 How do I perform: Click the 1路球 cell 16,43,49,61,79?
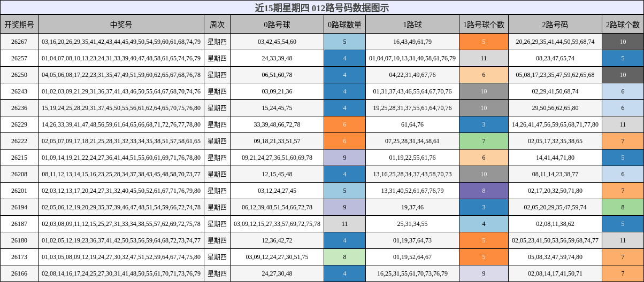[412, 42]
